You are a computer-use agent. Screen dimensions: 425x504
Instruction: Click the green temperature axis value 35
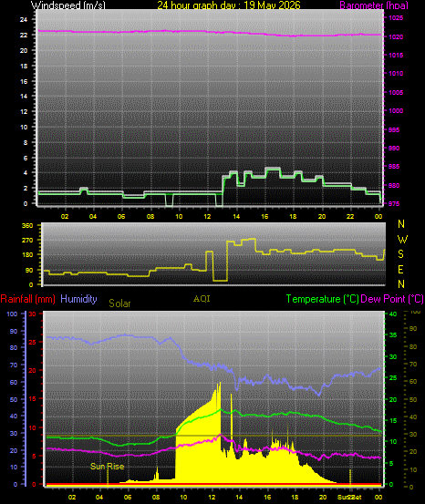pos(393,334)
